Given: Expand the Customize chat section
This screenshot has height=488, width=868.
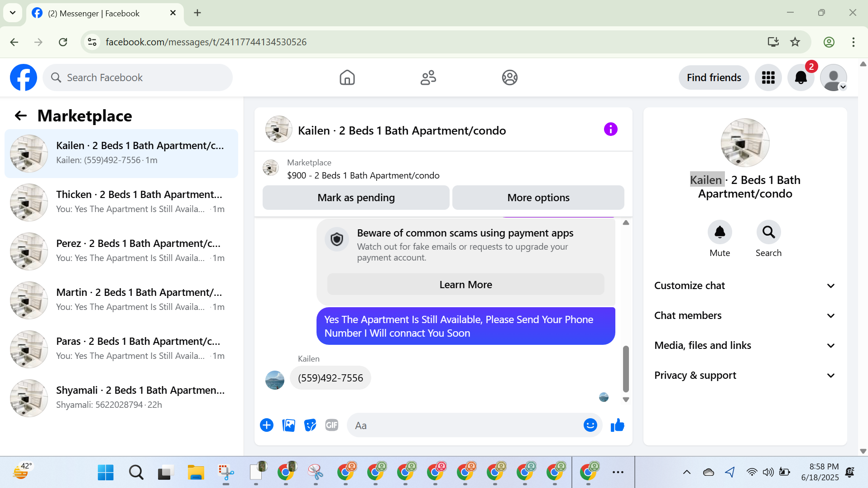Looking at the screenshot, I should [745, 285].
